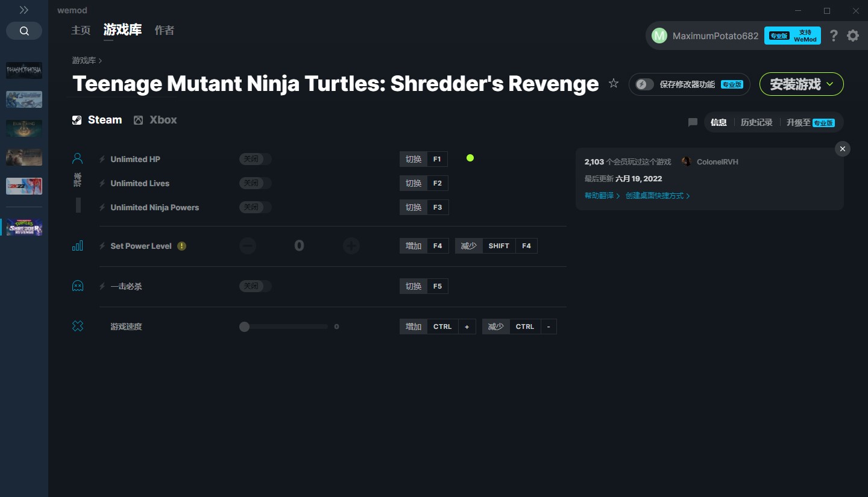
Task: Click F3 hotkey for Unlimited Ninja Powers
Action: (438, 207)
